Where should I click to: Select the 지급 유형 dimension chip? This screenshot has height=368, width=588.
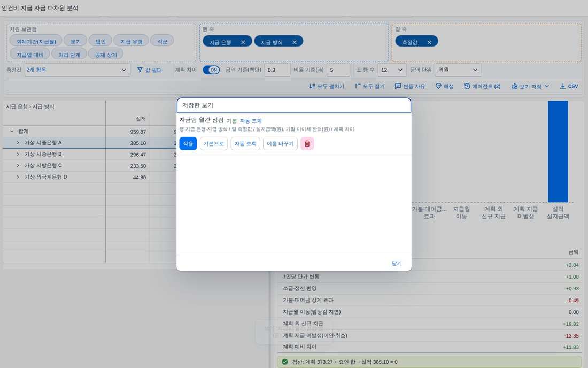[131, 41]
